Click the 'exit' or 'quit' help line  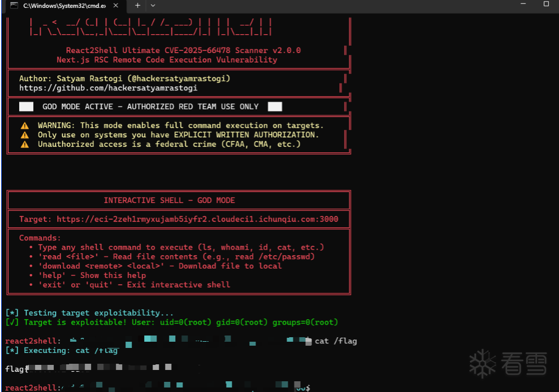click(x=129, y=284)
